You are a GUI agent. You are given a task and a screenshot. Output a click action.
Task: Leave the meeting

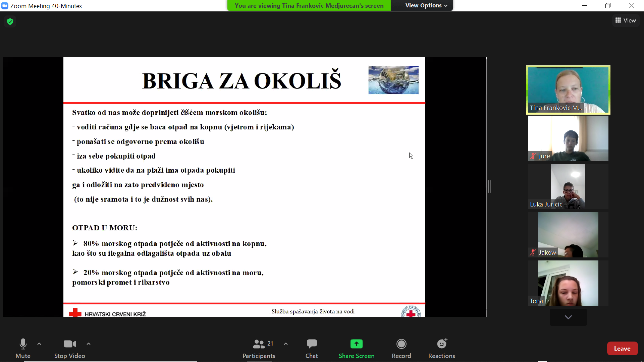pyautogui.click(x=622, y=349)
